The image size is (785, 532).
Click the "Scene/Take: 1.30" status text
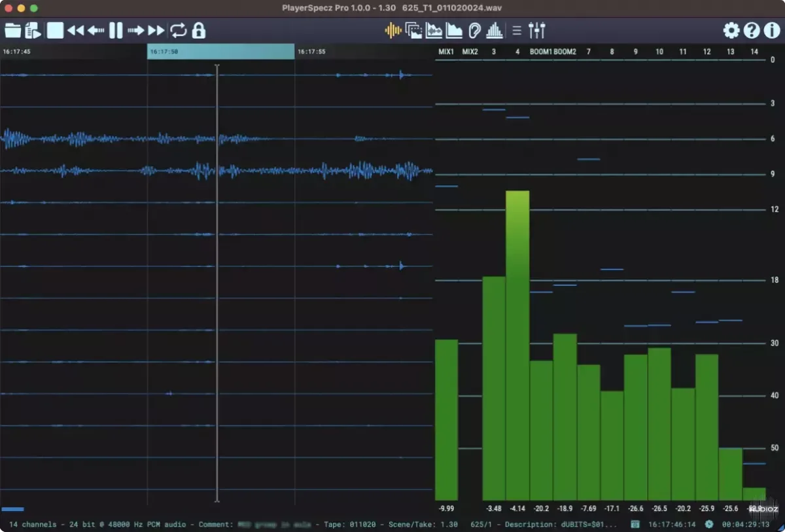click(x=423, y=524)
